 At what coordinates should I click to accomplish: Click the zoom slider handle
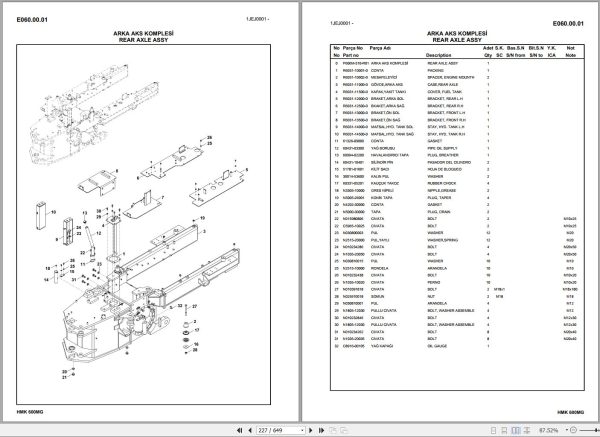(x=598, y=430)
